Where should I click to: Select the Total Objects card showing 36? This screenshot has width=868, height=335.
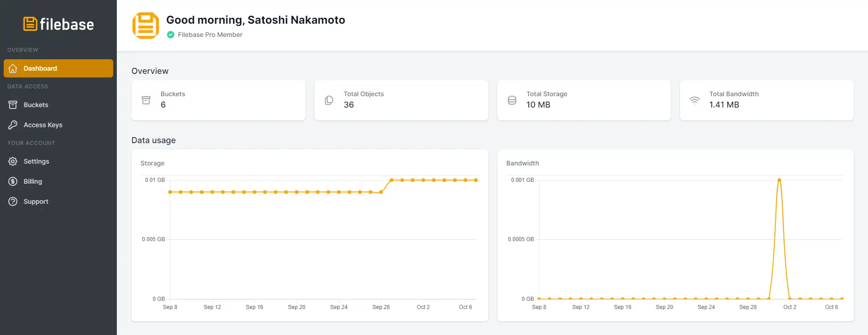tap(401, 100)
